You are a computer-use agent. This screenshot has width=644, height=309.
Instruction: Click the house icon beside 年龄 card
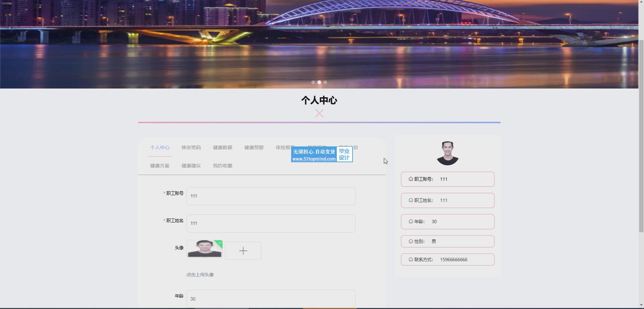[x=411, y=221]
